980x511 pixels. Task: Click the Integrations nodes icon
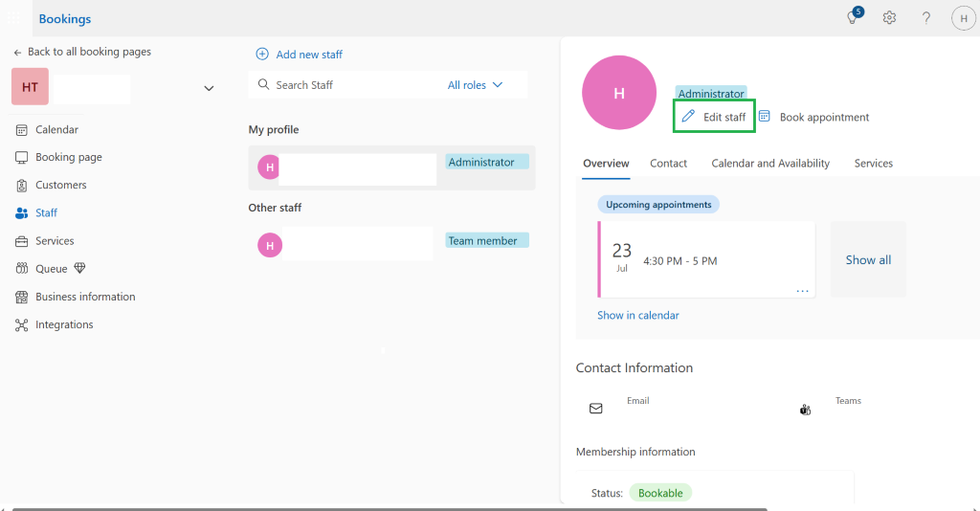pyautogui.click(x=21, y=324)
